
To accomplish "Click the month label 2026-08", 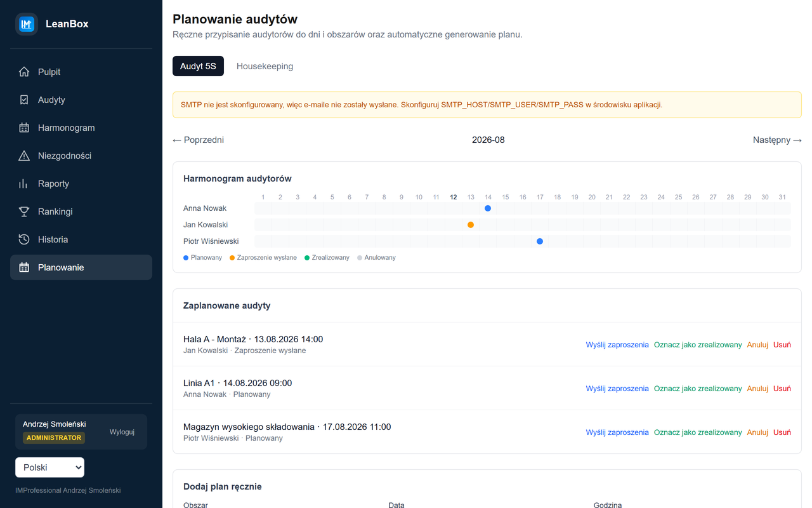I will 488,140.
